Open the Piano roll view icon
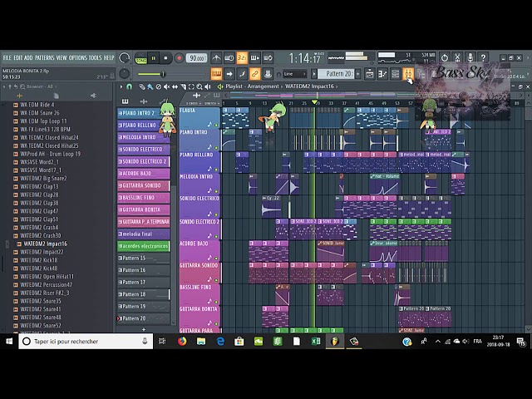This screenshot has width=532, height=399. pos(382,74)
